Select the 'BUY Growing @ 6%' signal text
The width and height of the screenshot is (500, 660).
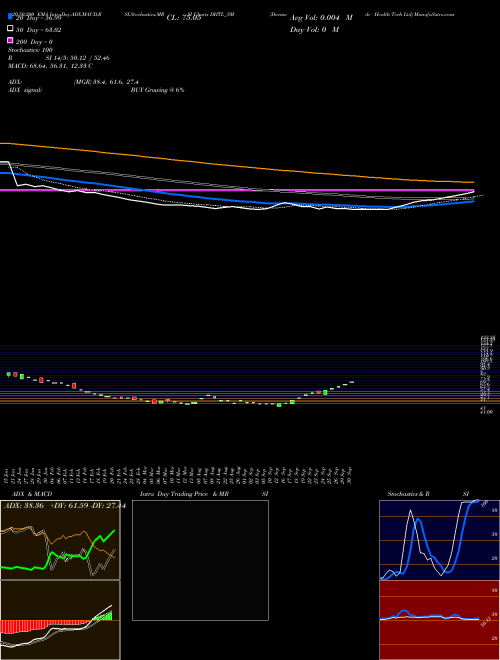pyautogui.click(x=157, y=90)
